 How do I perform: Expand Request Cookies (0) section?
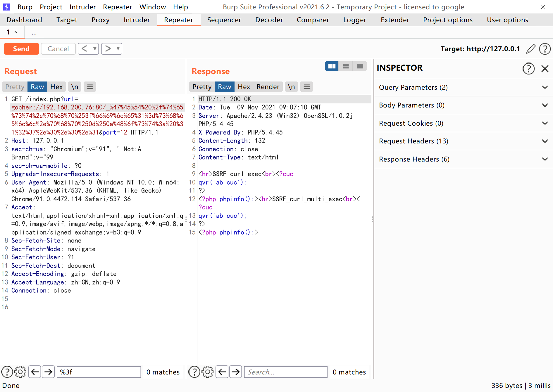pyautogui.click(x=464, y=123)
